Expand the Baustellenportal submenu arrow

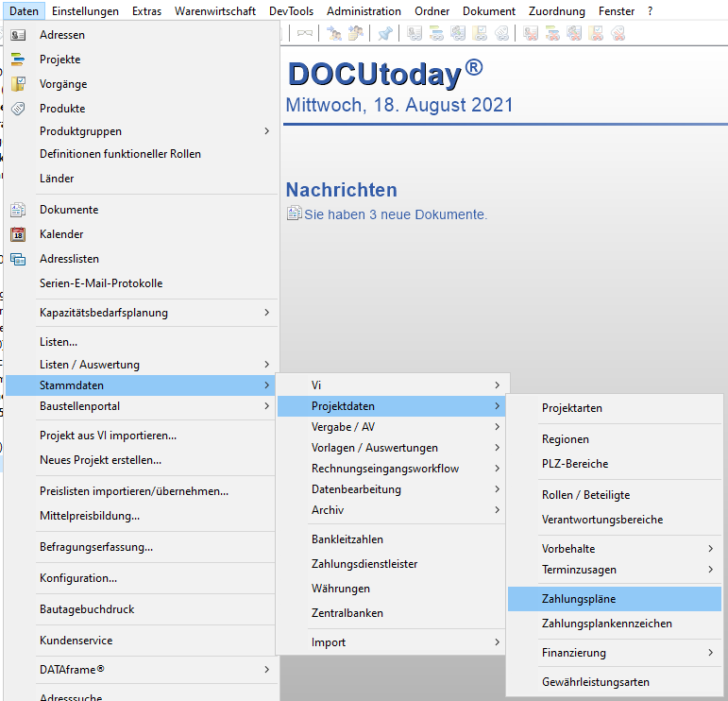point(266,406)
